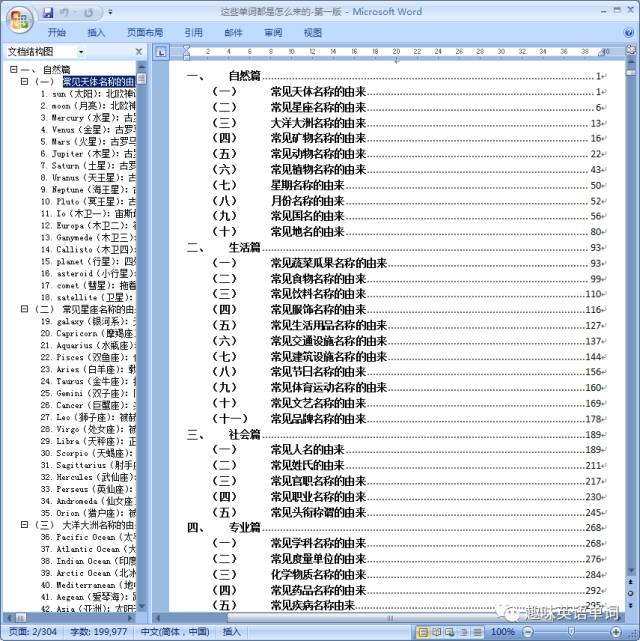Click the zoom out minus button
The image size is (640, 641).
pos(528,632)
